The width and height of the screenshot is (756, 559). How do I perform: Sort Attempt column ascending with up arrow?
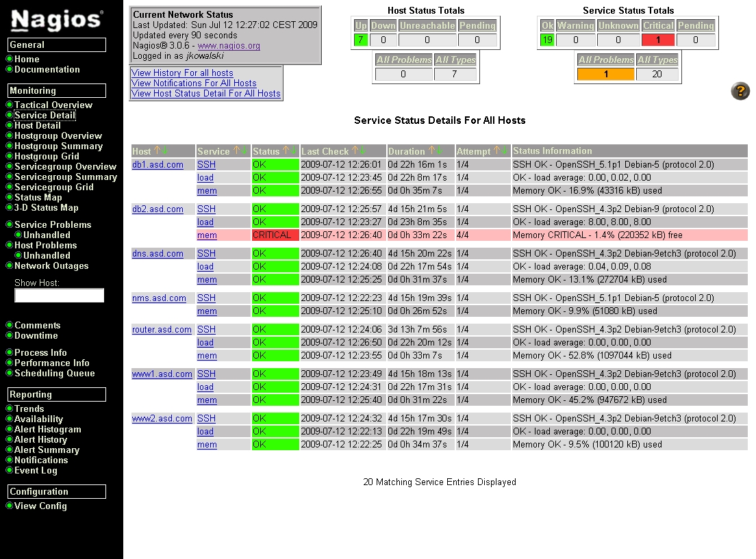click(496, 151)
